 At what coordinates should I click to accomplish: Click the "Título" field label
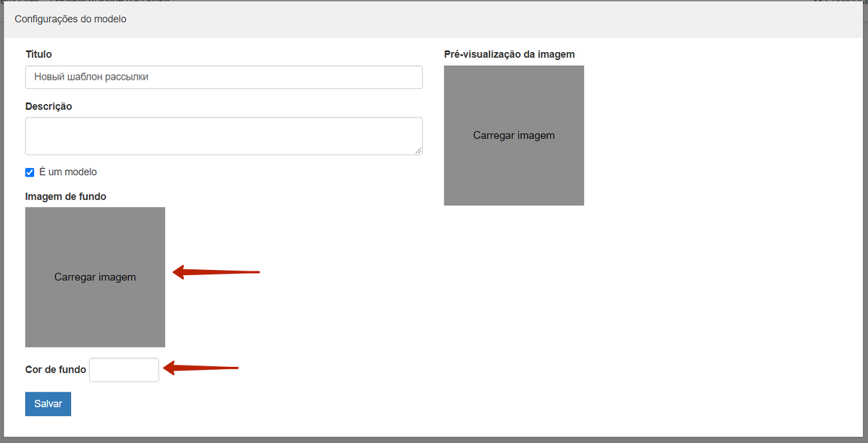pos(38,54)
